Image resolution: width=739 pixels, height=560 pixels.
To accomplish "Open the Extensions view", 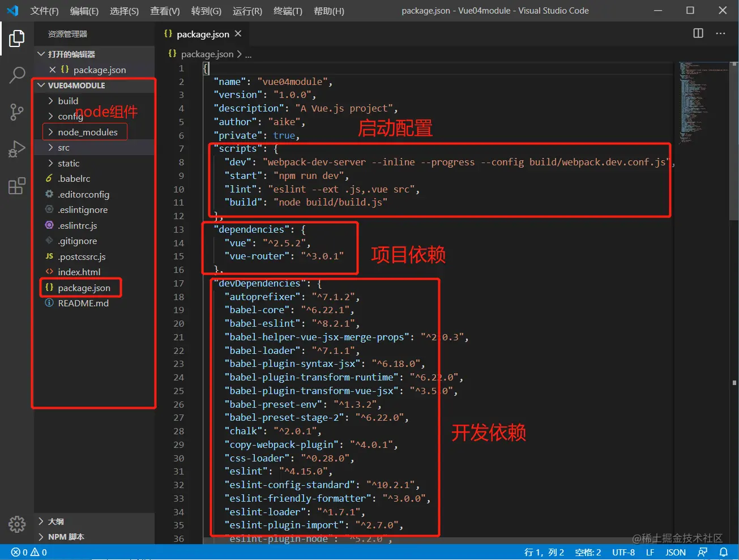I will [17, 186].
